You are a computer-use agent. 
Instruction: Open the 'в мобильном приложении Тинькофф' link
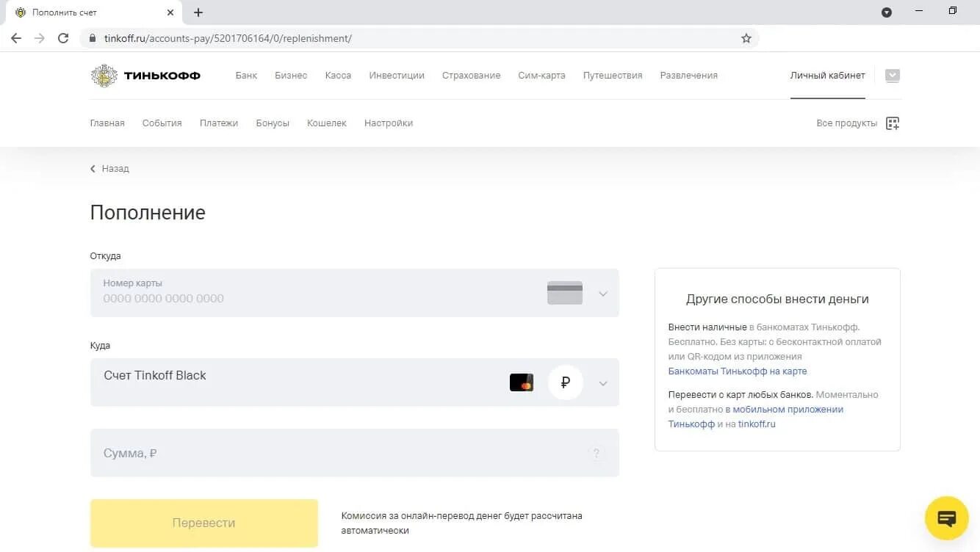pos(756,416)
